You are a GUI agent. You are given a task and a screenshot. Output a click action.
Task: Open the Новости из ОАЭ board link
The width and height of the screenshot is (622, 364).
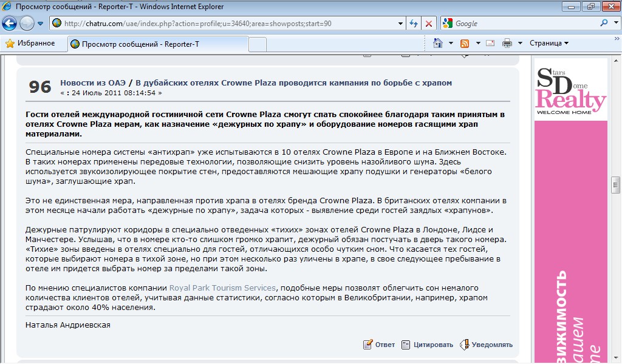click(x=93, y=83)
